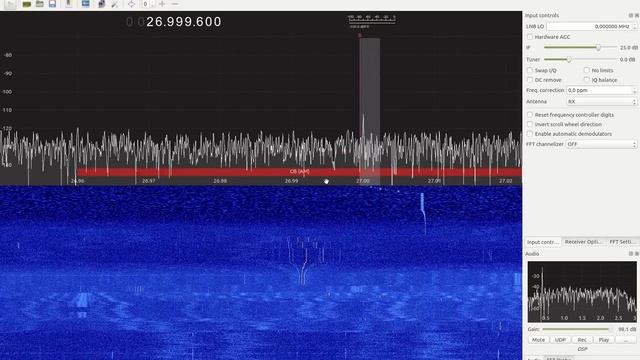Click the audio Gain slider handle
The image size is (640, 360).
coord(610,329)
